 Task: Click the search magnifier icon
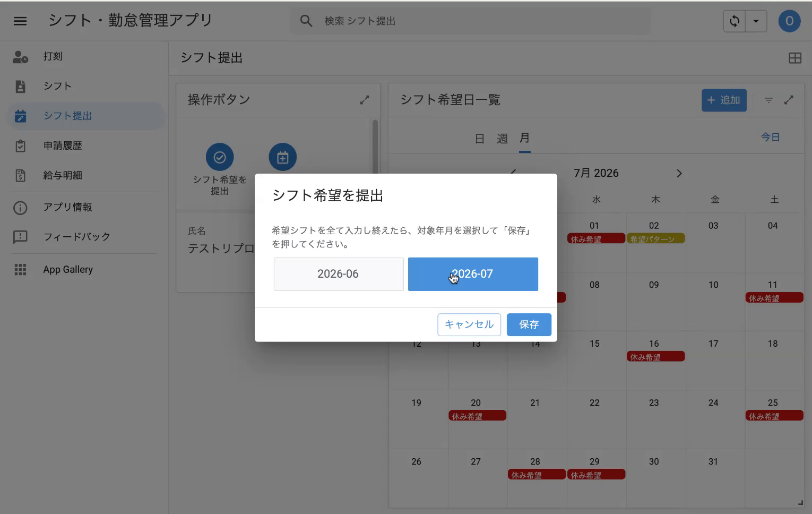[306, 21]
